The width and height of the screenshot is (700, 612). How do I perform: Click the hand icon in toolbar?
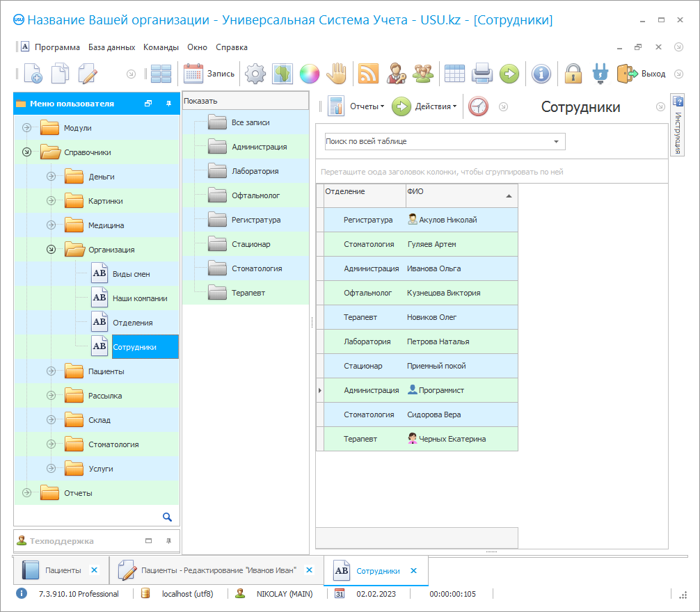coord(337,74)
